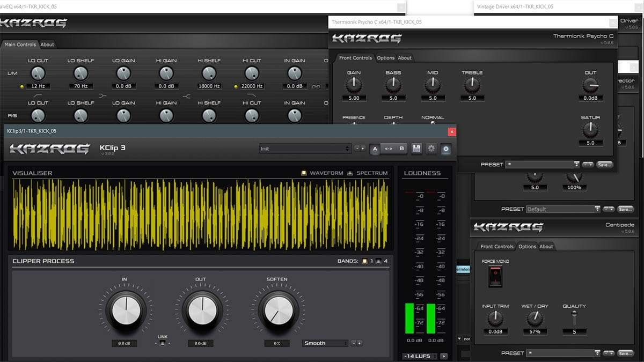The image size is (644, 362).
Task: Open Thermionik Psycho C Options tab
Action: point(385,58)
